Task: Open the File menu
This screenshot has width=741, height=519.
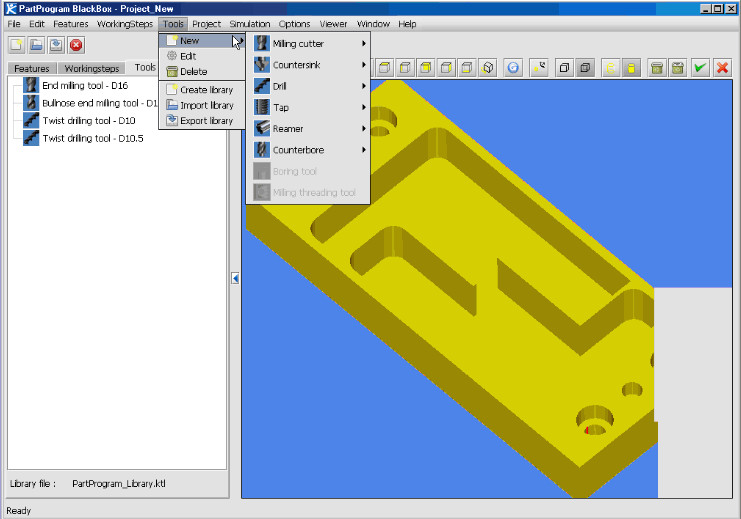Action: tap(14, 24)
